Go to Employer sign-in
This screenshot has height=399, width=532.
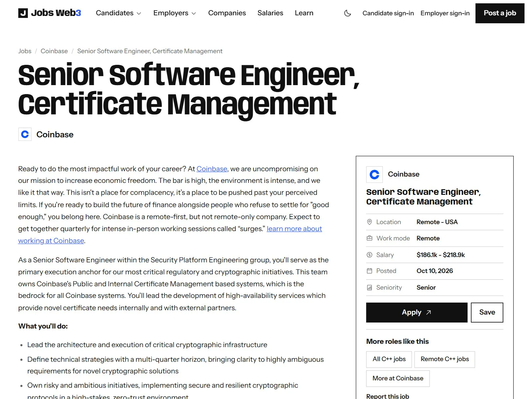click(x=445, y=13)
